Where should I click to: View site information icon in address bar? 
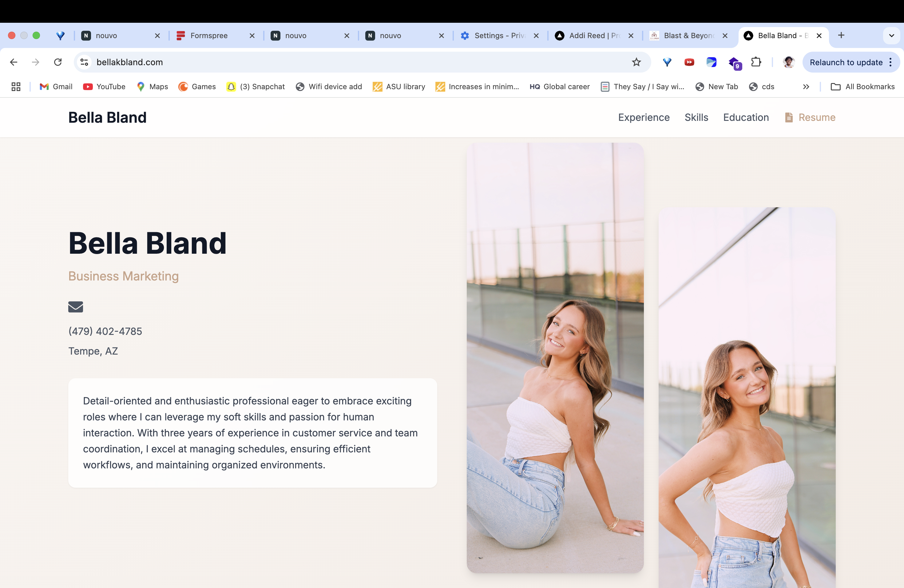coord(84,62)
